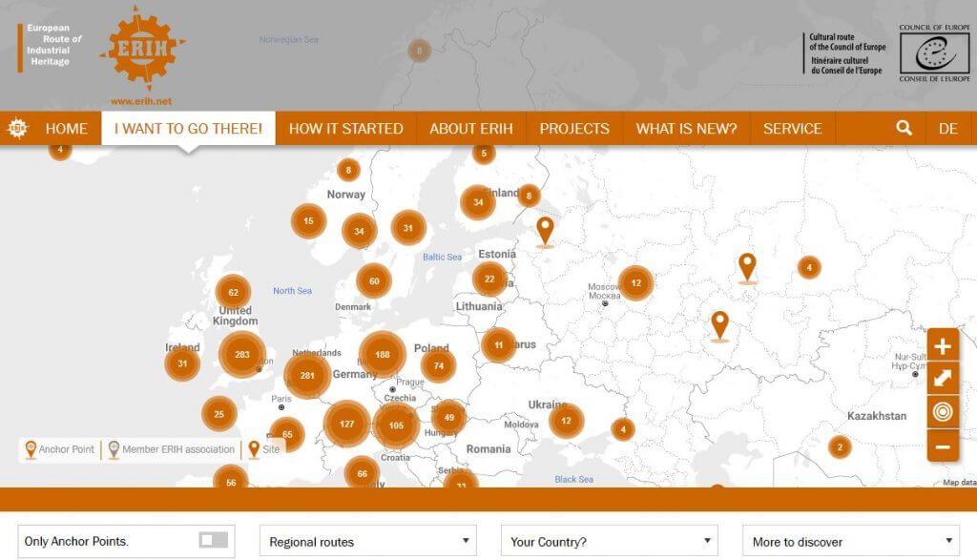Open the Council of Europe logo
This screenshot has height=560, width=977.
(934, 53)
